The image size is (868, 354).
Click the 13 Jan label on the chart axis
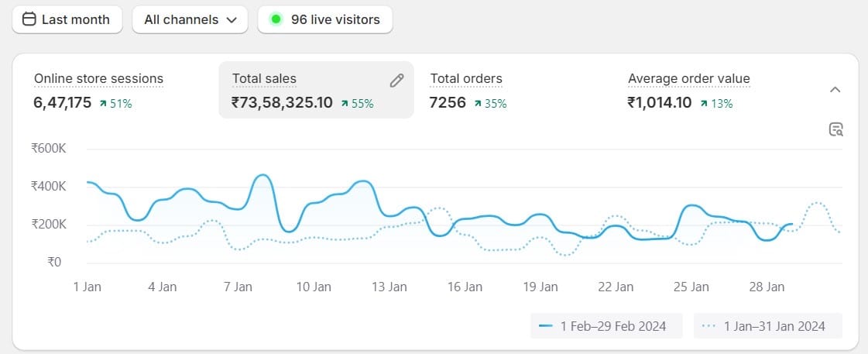[x=389, y=287]
